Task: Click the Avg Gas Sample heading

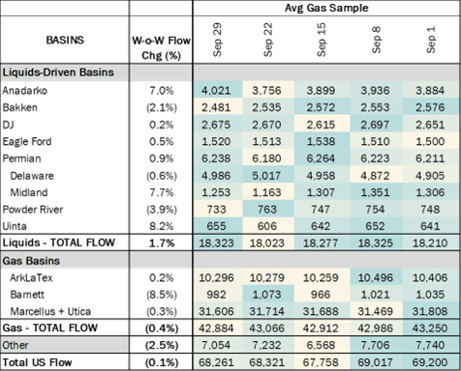Action: pyautogui.click(x=326, y=8)
